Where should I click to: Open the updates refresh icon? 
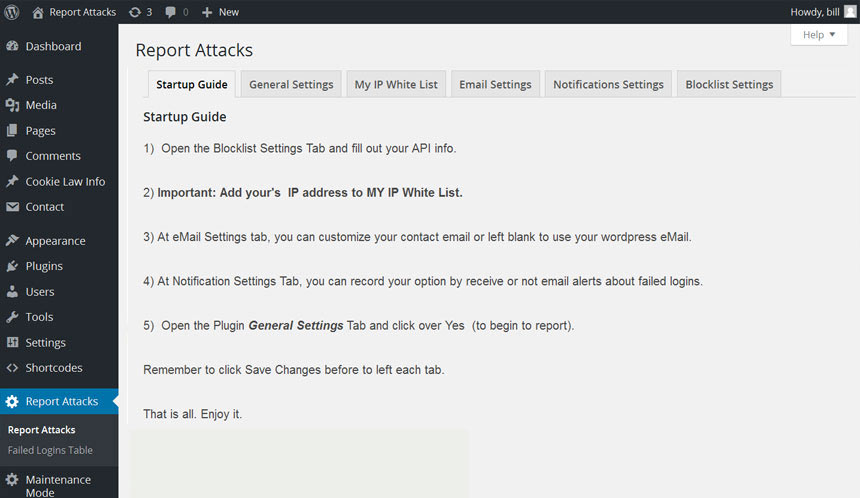(135, 12)
